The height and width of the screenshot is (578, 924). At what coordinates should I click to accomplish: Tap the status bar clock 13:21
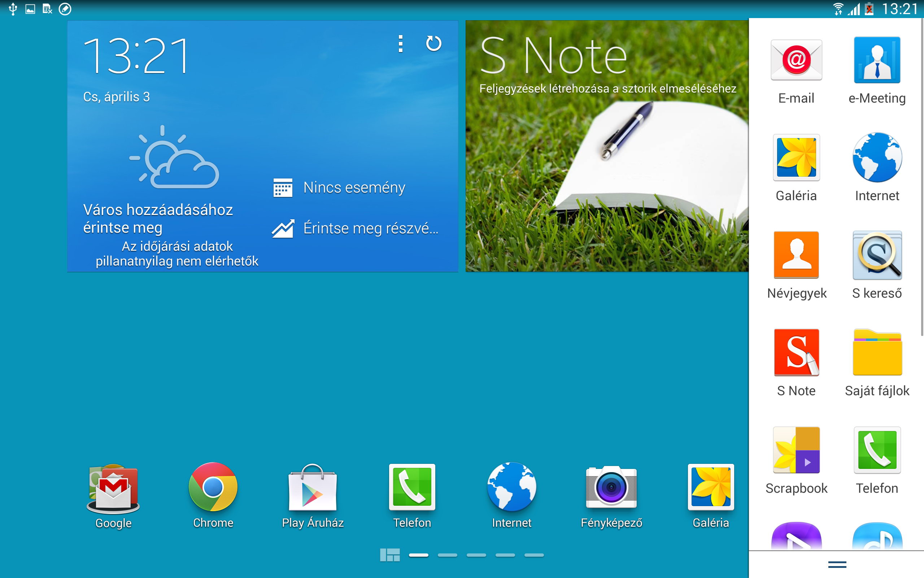899,9
